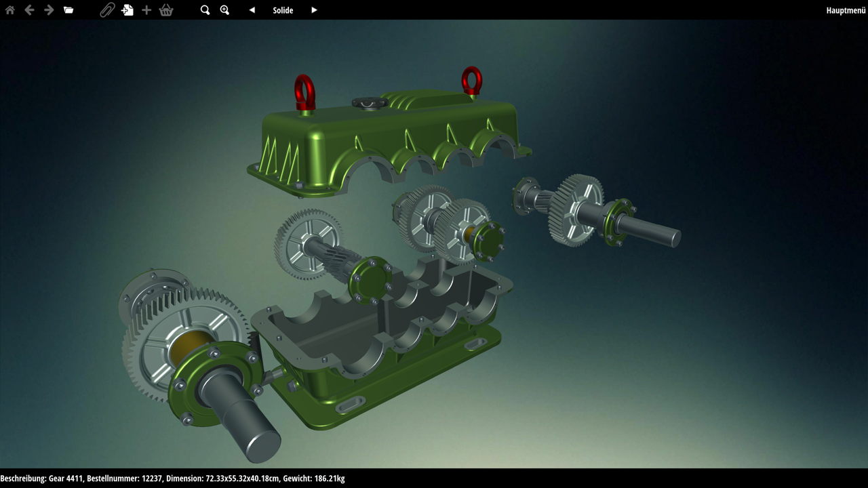Open attachments with the paperclip icon
868x488 pixels.
click(107, 10)
